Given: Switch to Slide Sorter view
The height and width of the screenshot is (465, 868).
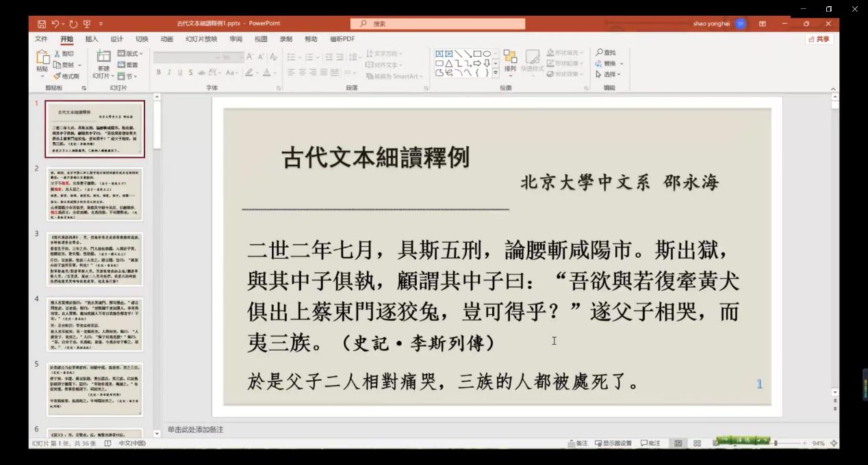Looking at the screenshot, I should coord(697,443).
